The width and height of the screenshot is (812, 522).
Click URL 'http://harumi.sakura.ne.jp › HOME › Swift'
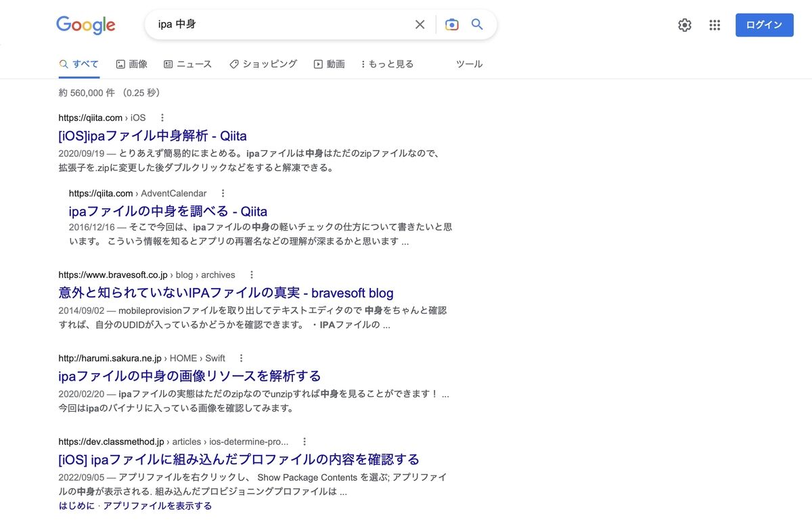pyautogui.click(x=142, y=358)
